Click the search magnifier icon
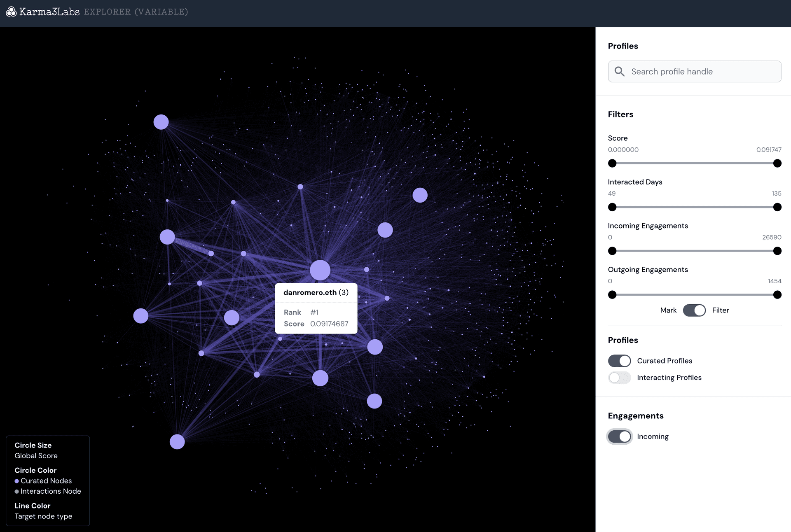The image size is (791, 532). point(619,72)
